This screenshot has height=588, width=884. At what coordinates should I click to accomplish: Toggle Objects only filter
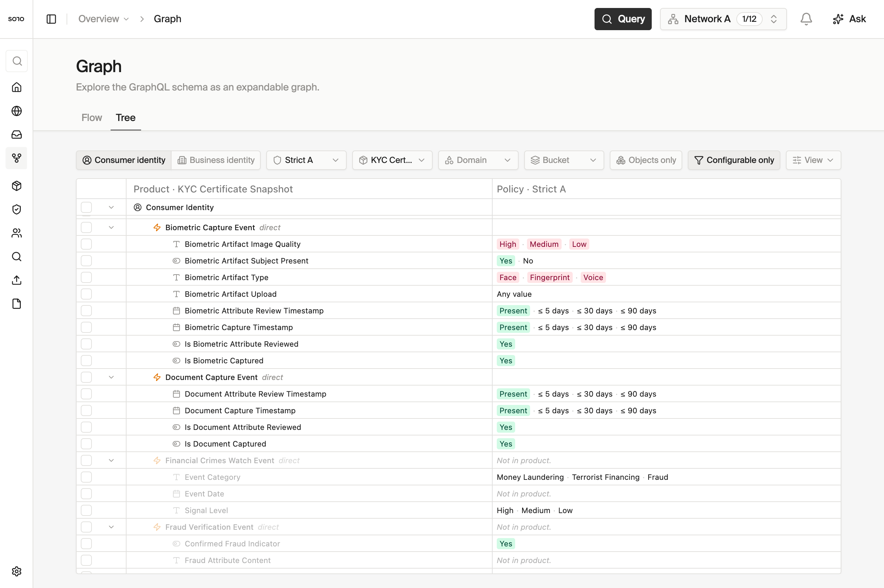(x=645, y=160)
